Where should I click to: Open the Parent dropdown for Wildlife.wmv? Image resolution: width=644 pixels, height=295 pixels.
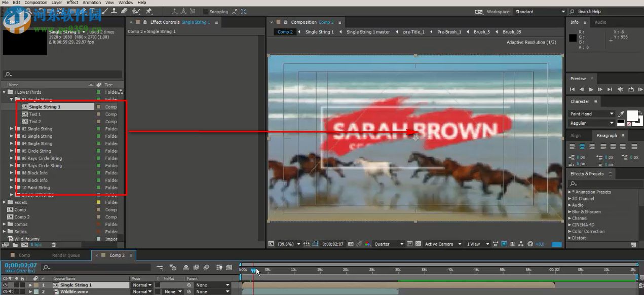(x=212, y=291)
